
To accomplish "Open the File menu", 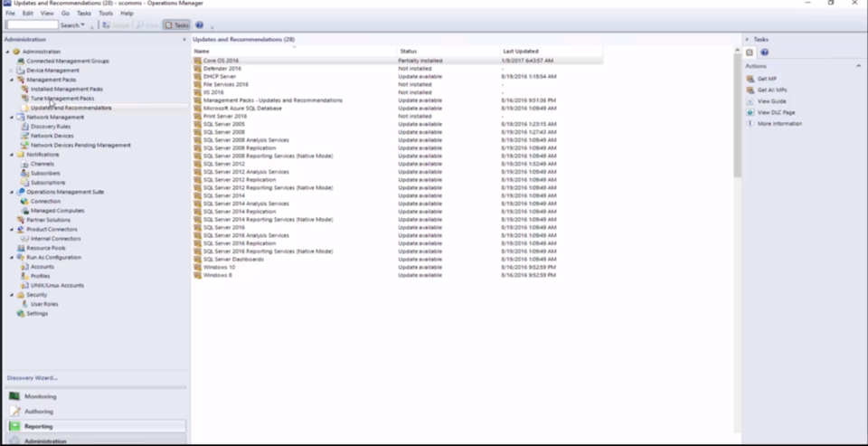I will click(x=10, y=13).
